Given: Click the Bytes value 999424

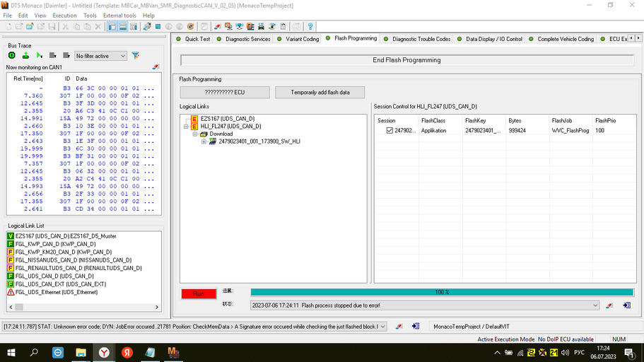Looking at the screenshot, I should click(517, 131).
